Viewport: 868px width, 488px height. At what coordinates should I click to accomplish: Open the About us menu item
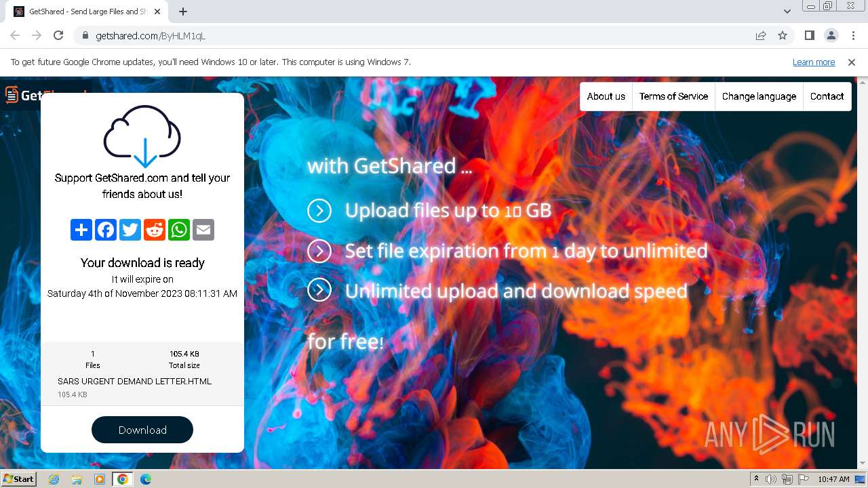tap(606, 96)
